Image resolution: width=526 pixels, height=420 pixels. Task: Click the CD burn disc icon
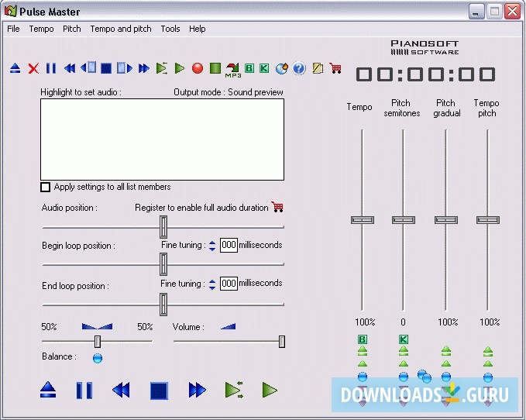[x=281, y=68]
